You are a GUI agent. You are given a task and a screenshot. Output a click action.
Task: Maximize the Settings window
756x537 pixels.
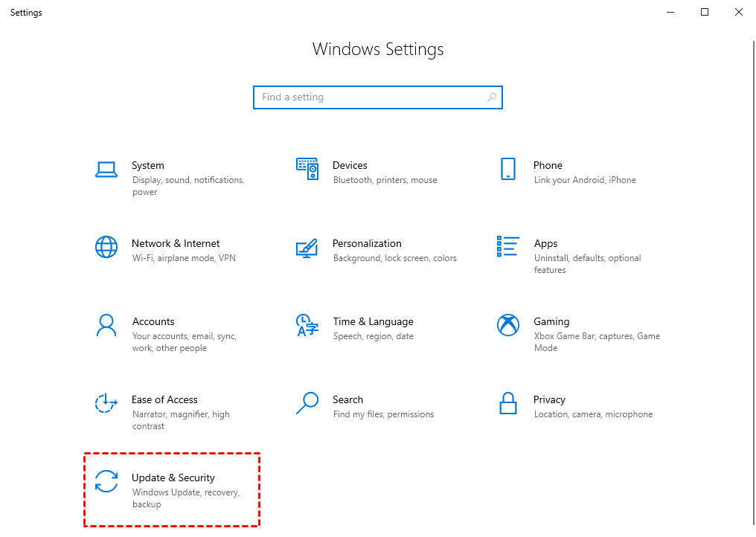tap(705, 12)
